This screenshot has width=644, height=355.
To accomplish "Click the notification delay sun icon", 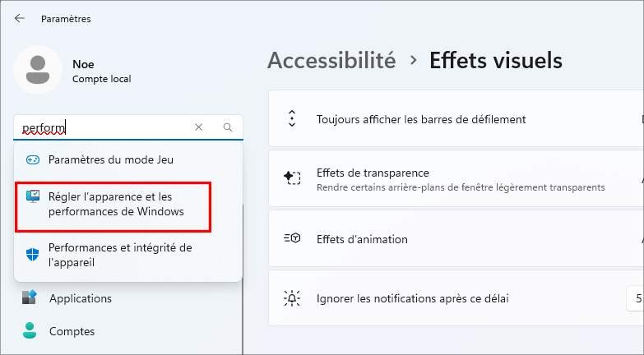I will 292,299.
